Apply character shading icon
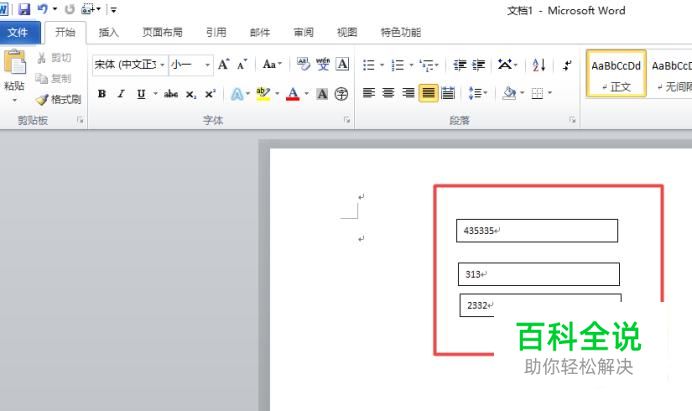The width and height of the screenshot is (692, 411). tap(322, 94)
